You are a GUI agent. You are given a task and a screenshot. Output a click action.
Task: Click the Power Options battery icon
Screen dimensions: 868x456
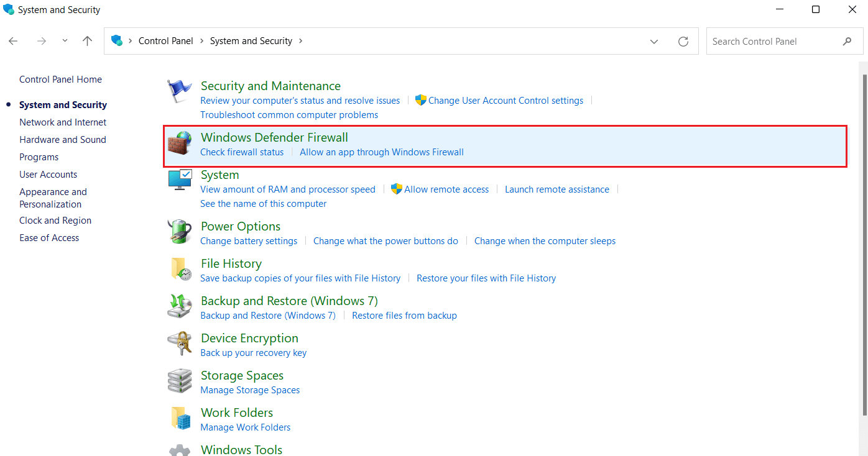(180, 232)
